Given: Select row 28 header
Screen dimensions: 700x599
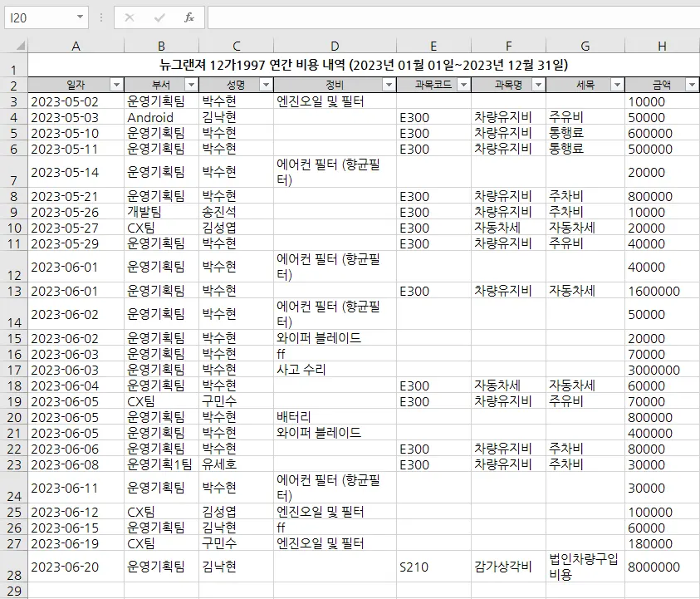Looking at the screenshot, I should 14,567.
